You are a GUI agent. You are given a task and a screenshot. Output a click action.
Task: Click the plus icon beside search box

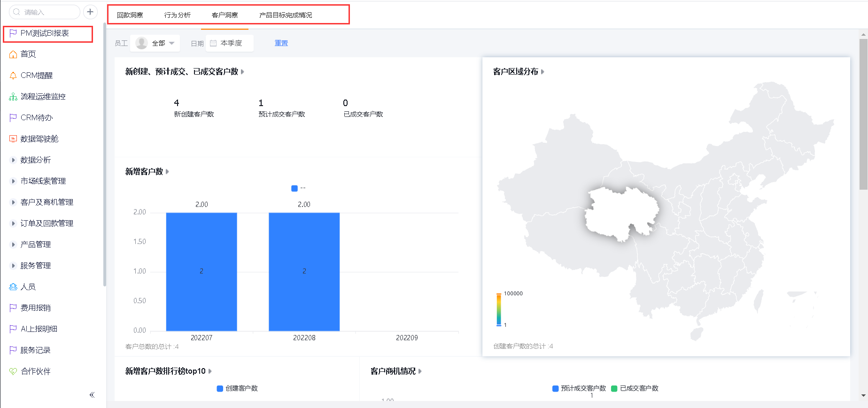coord(90,12)
